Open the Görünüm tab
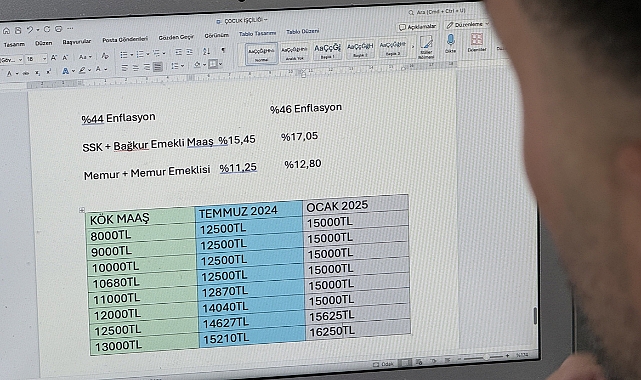Image resolution: width=641 pixels, height=380 pixels. click(x=216, y=36)
